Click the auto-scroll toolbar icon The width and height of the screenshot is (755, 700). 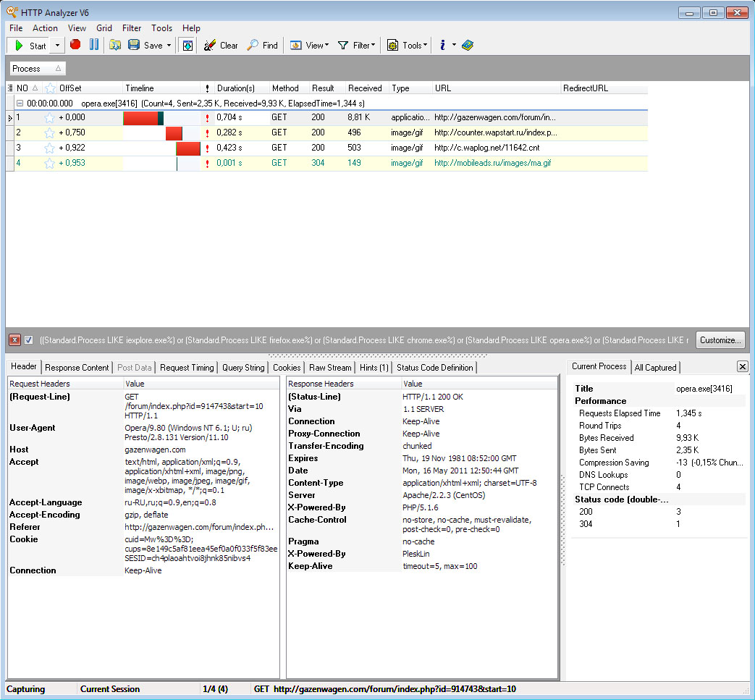coord(187,45)
